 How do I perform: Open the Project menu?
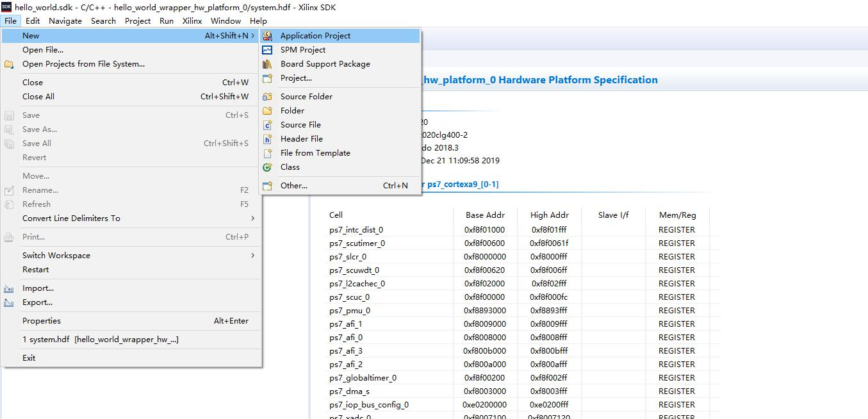[x=138, y=21]
